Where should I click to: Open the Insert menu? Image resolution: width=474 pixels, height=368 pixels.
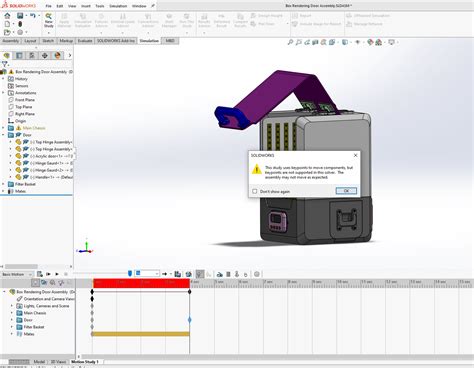(86, 6)
